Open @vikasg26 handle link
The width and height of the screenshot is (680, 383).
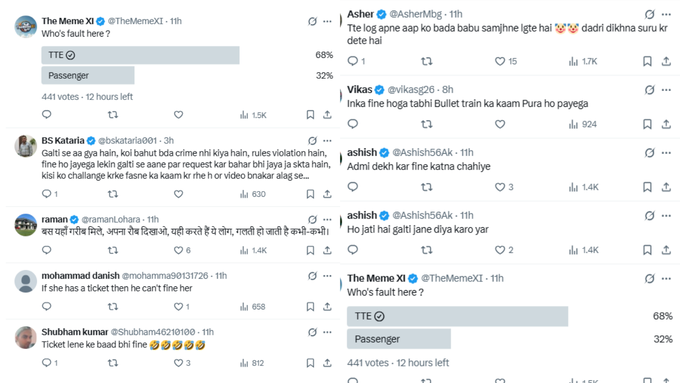[x=411, y=89]
